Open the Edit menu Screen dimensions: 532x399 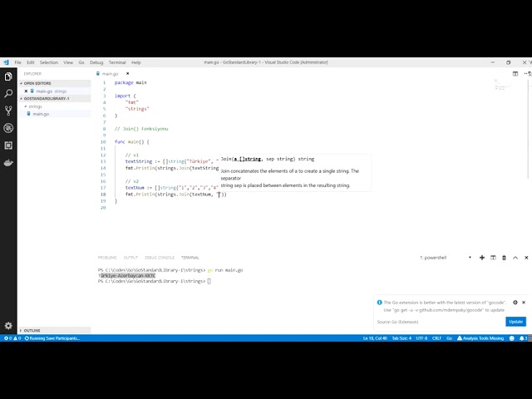point(31,62)
